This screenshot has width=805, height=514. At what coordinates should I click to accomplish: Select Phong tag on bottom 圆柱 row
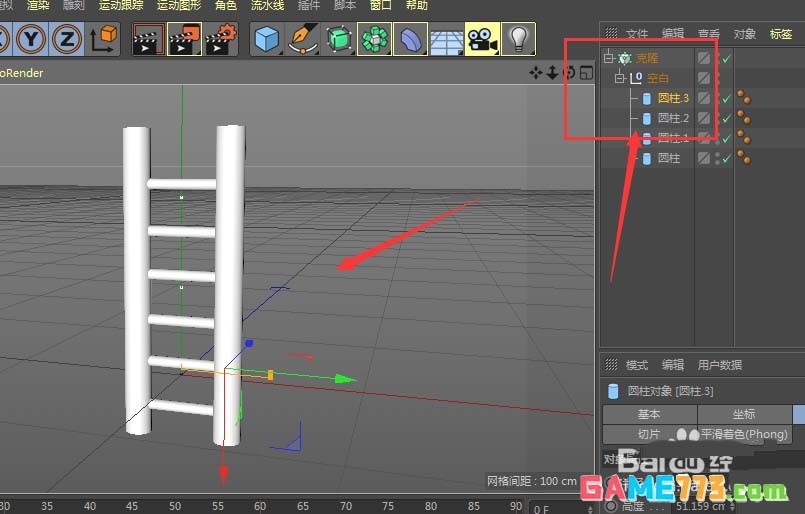[744, 157]
